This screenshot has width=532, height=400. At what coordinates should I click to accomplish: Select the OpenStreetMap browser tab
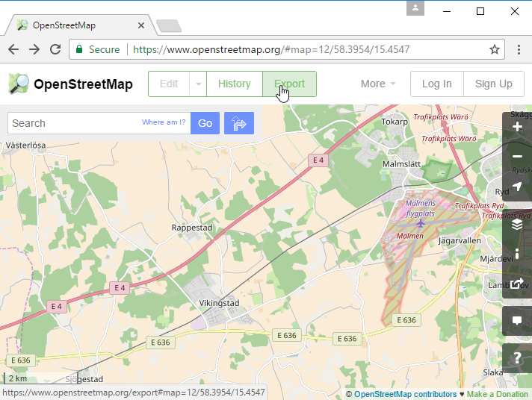point(79,25)
